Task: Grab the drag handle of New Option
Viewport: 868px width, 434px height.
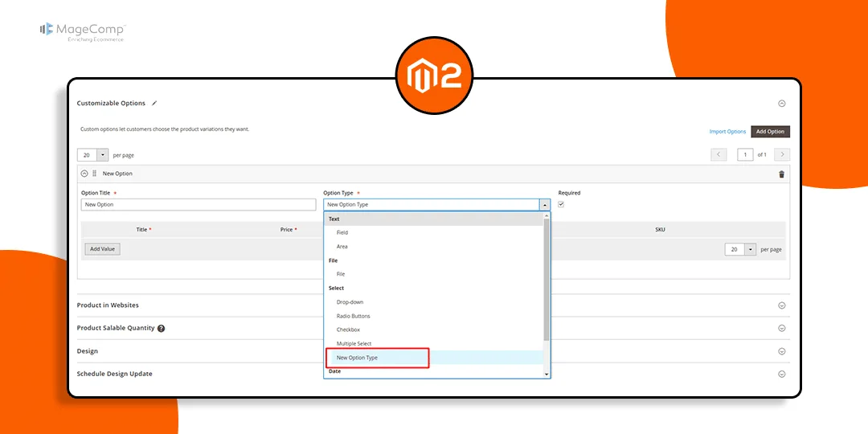Action: [x=94, y=174]
